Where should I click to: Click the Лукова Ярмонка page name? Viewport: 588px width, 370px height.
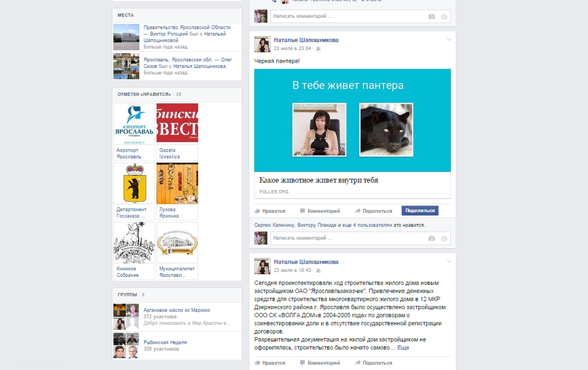click(169, 213)
